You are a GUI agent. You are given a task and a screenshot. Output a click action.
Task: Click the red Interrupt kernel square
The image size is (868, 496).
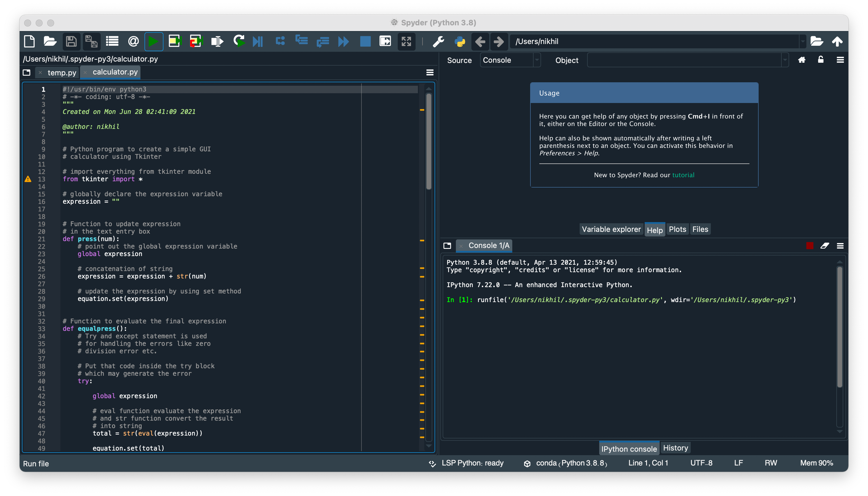[810, 246]
